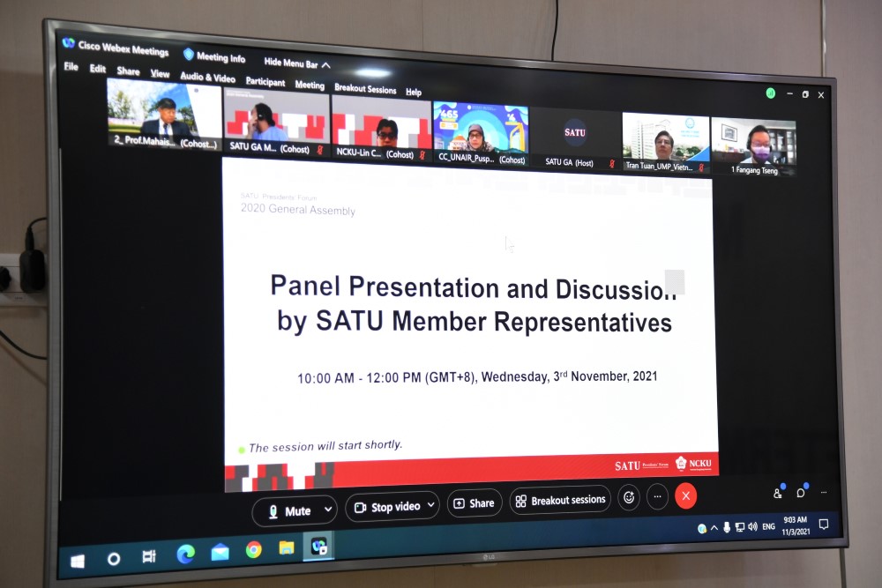Open Microsoft Edge from the taskbar

click(185, 554)
